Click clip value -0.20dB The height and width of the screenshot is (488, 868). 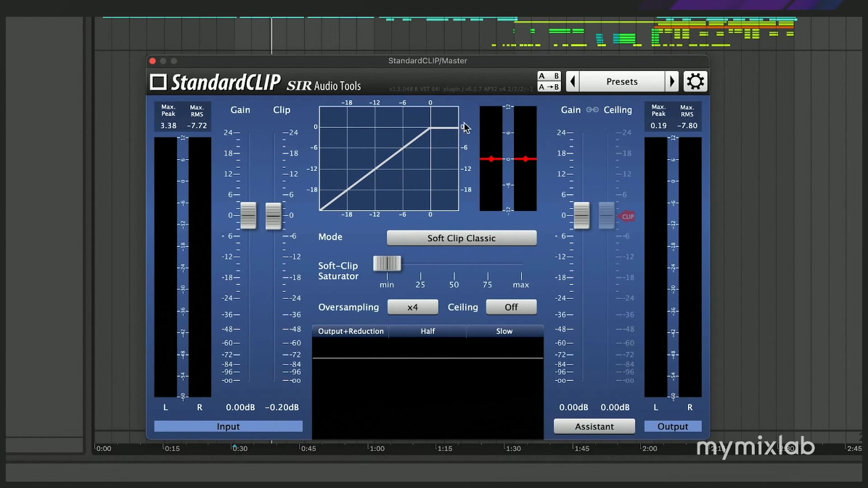click(282, 407)
